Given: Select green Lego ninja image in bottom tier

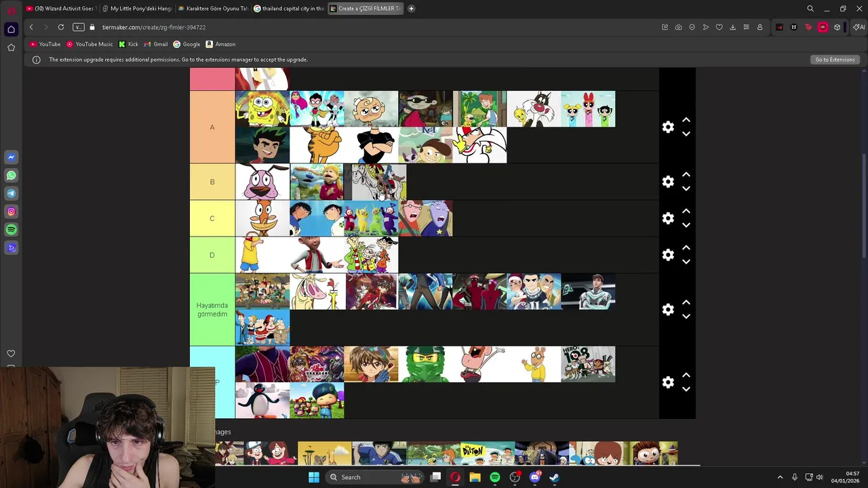Looking at the screenshot, I should pyautogui.click(x=425, y=364).
